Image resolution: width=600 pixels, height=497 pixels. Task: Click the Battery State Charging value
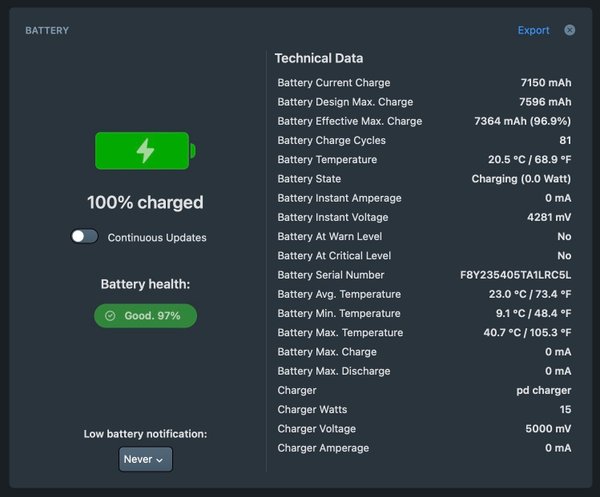(521, 179)
